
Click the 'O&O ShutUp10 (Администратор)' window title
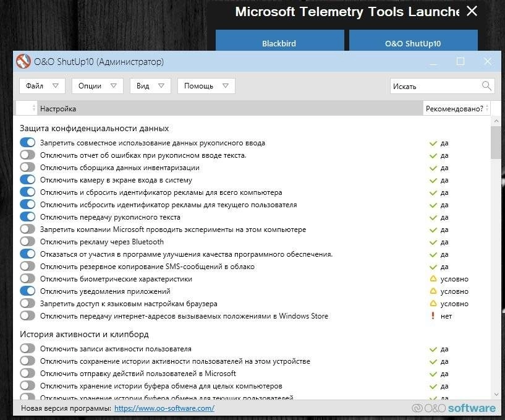(99, 62)
